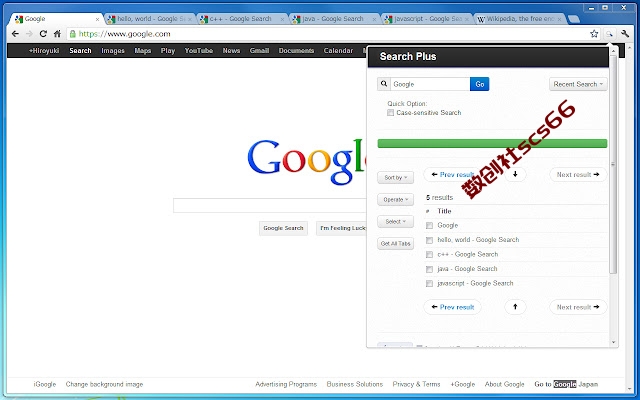Viewport: 640px width, 400px height.
Task: Close the hello, world tab
Action: (x=189, y=19)
